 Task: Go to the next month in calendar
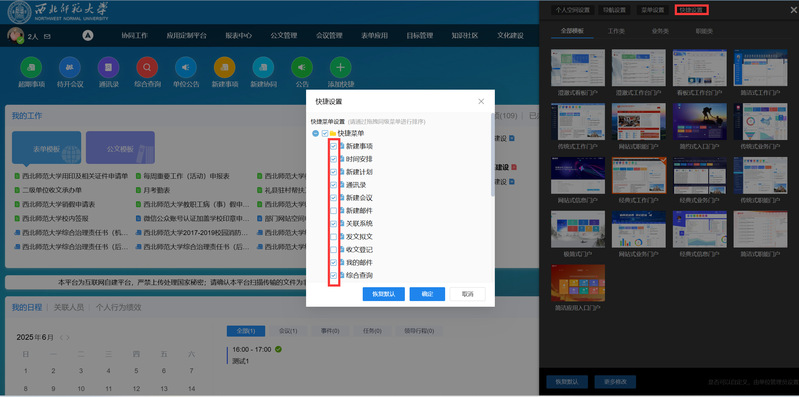[68, 337]
